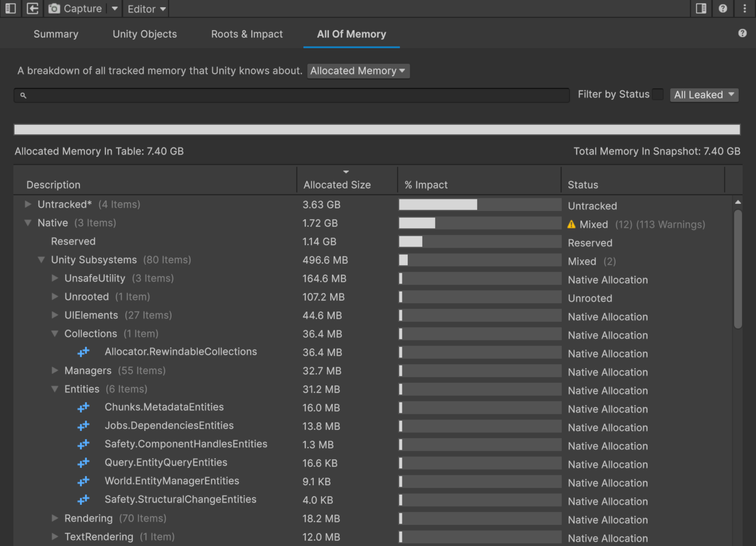Click the search field
756x546 pixels.
291,95
